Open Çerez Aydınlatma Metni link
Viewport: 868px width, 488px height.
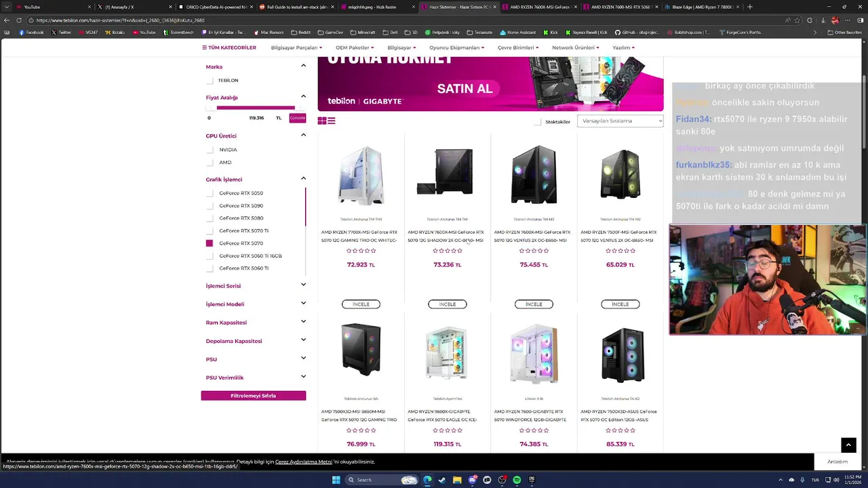(303, 462)
